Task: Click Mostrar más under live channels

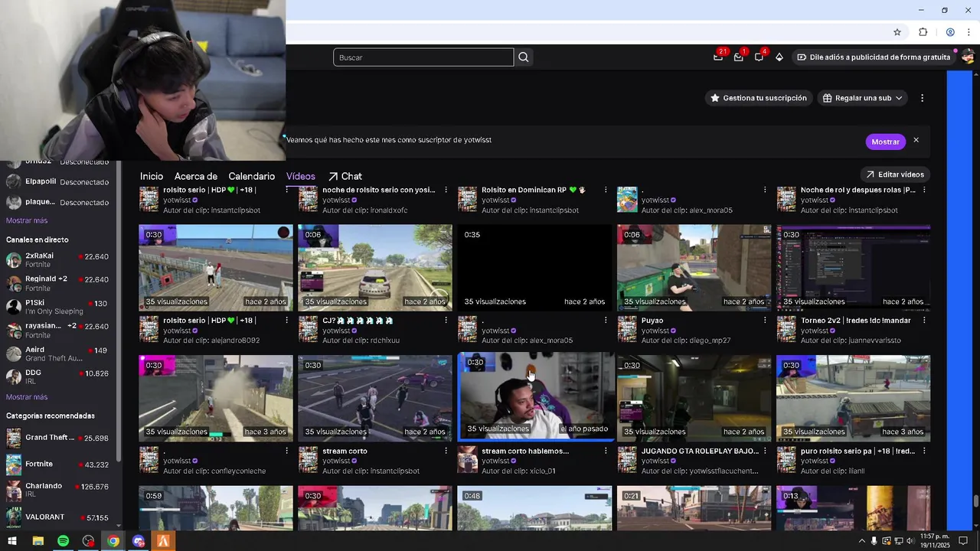Action: click(x=27, y=397)
